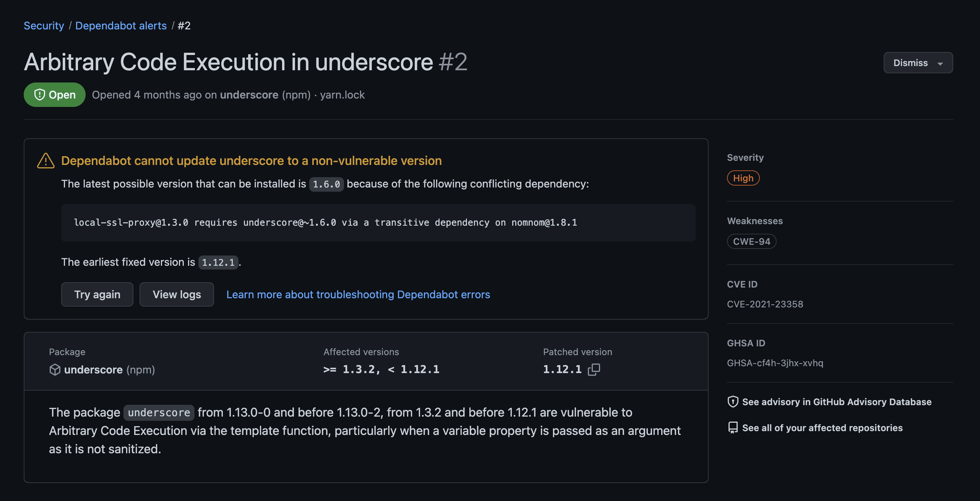This screenshot has height=501, width=980.
Task: Click the warning triangle icon in the alert box
Action: pyautogui.click(x=45, y=161)
